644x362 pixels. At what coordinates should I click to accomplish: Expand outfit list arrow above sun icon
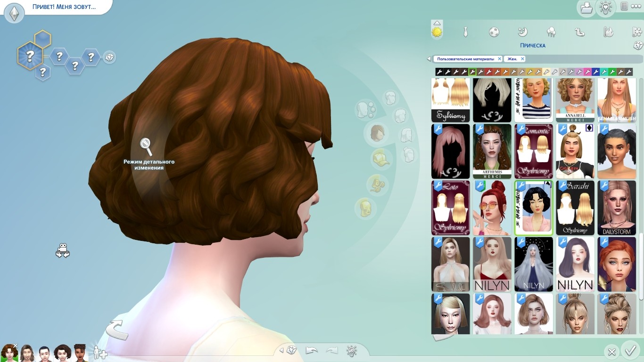[437, 23]
